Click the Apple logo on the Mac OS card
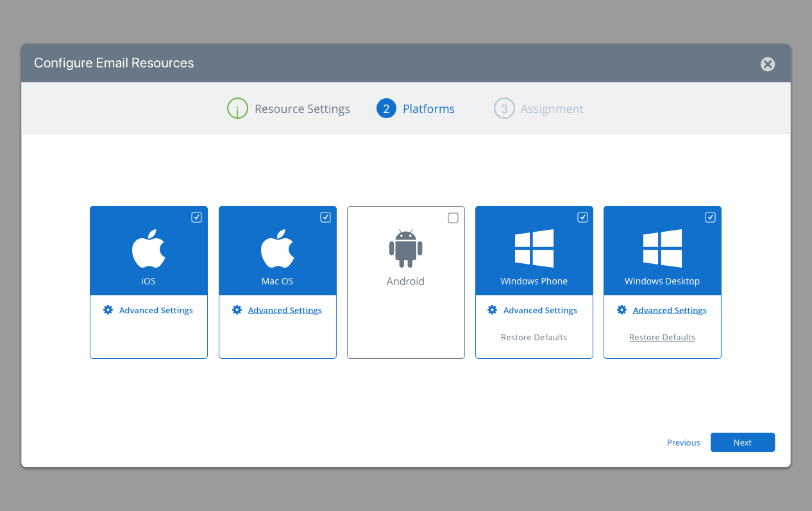This screenshot has width=812, height=511. 278,249
